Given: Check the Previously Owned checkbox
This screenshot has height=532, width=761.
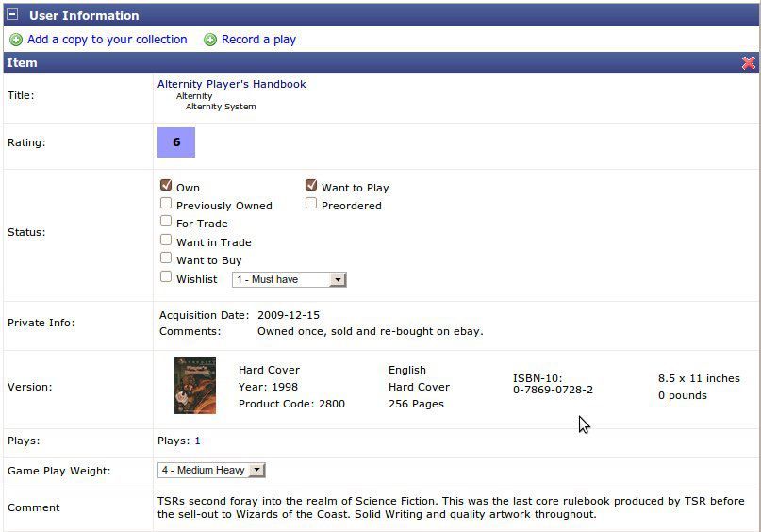Looking at the screenshot, I should click(166, 203).
